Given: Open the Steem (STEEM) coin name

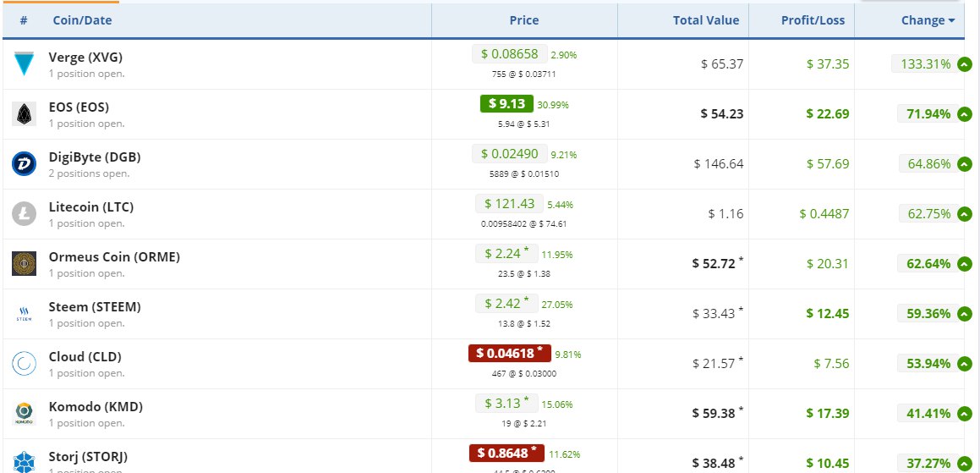Looking at the screenshot, I should pos(95,307).
